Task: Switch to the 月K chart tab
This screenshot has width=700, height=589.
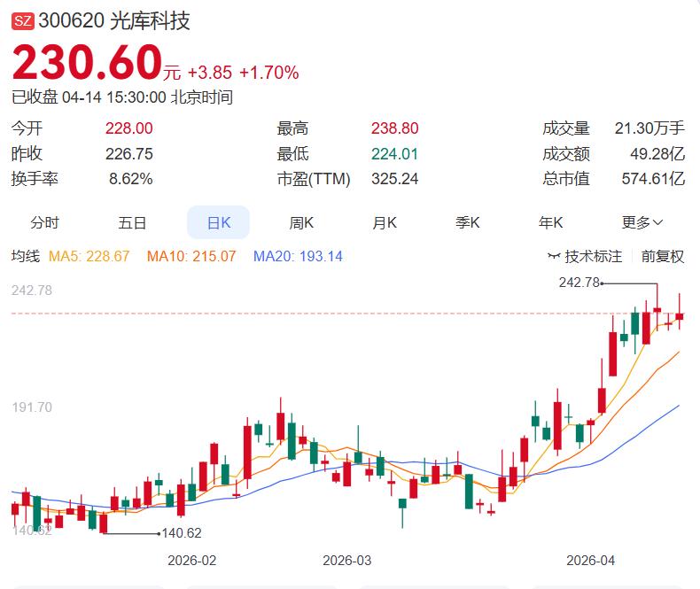Action: 385,222
